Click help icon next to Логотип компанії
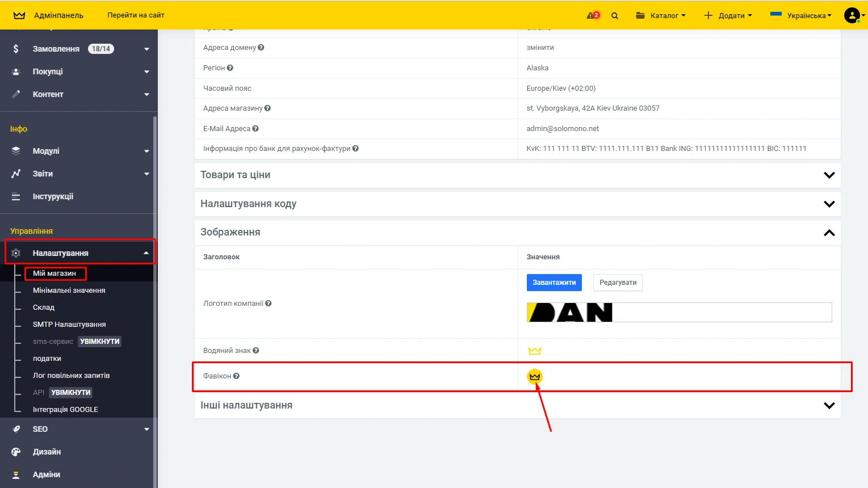This screenshot has width=868, height=488. click(x=269, y=304)
